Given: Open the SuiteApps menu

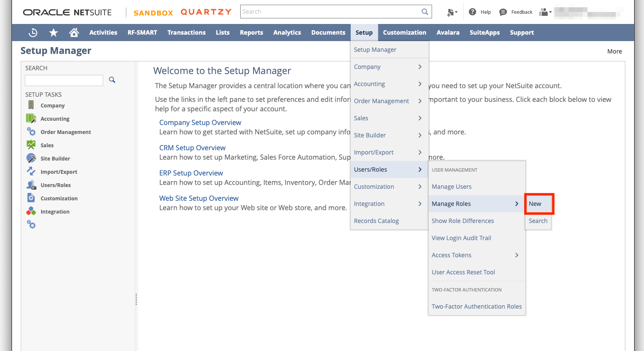Looking at the screenshot, I should point(484,33).
